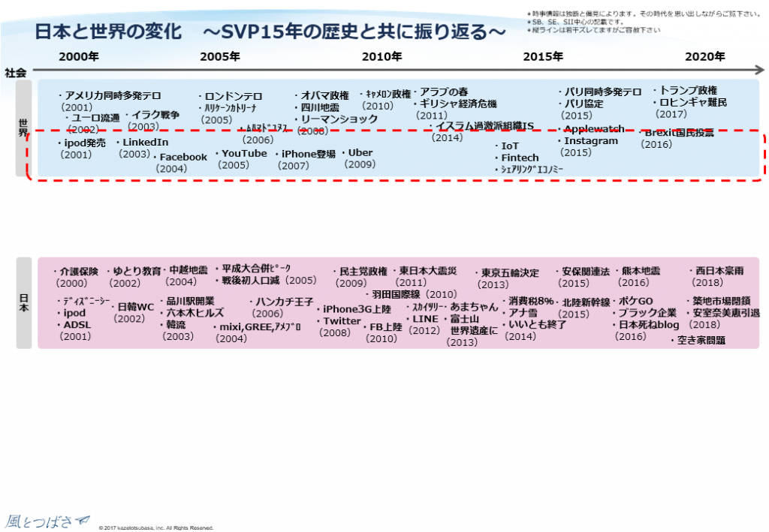Click the text 'IoT'

[510, 146]
